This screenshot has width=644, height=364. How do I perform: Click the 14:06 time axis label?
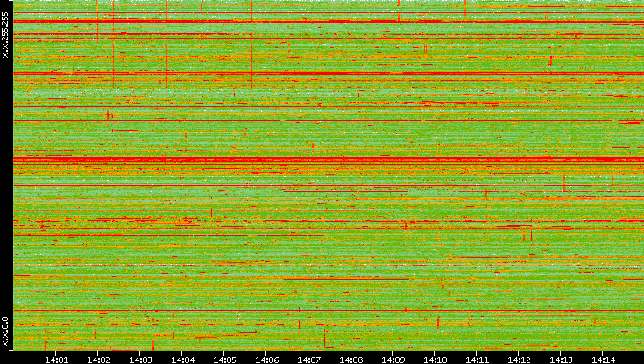(266, 360)
